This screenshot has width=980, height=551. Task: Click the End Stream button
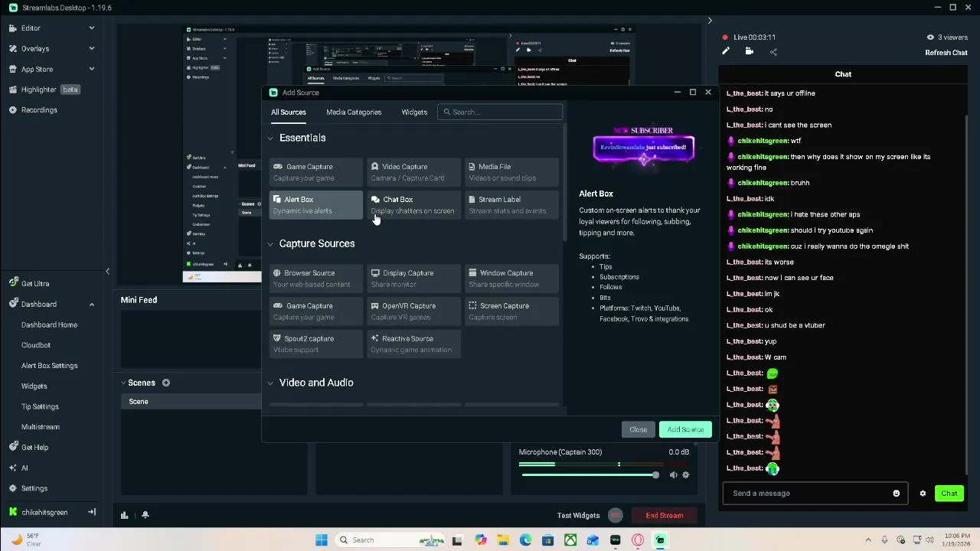click(x=665, y=516)
